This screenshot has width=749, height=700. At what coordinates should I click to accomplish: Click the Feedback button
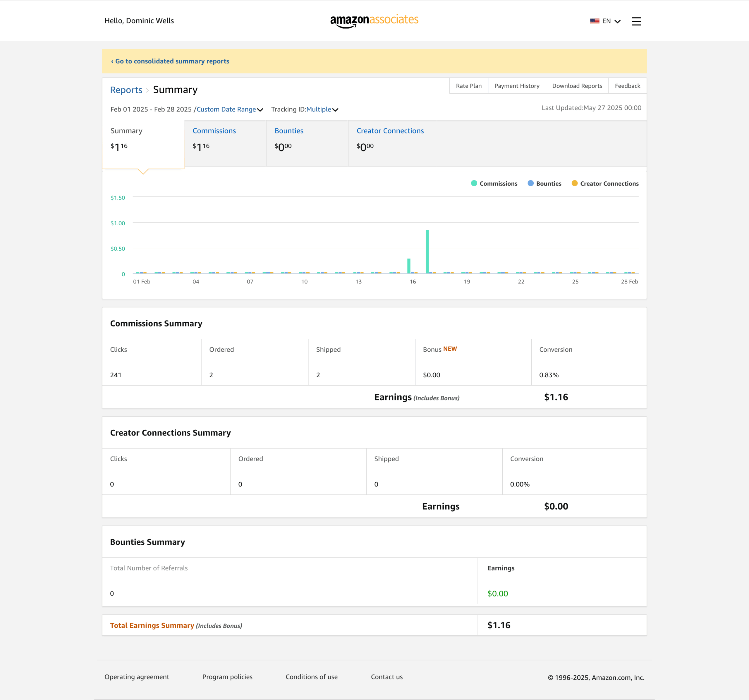coord(627,85)
